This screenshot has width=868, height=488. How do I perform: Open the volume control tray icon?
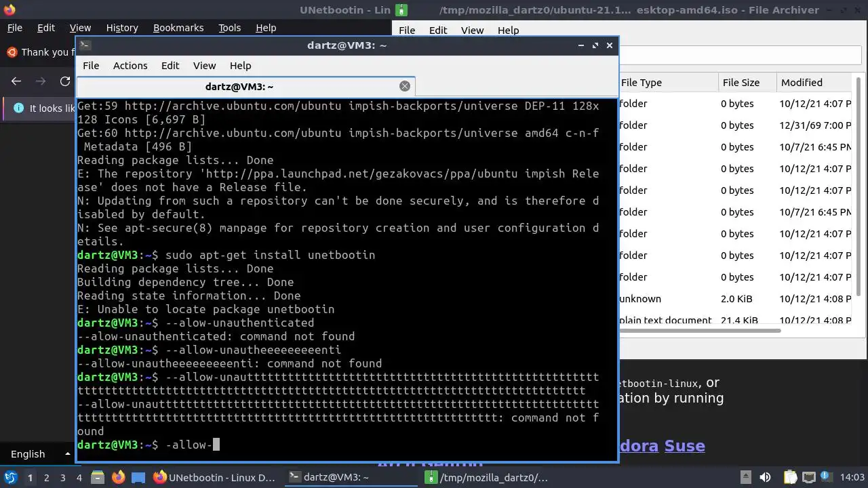(x=765, y=477)
